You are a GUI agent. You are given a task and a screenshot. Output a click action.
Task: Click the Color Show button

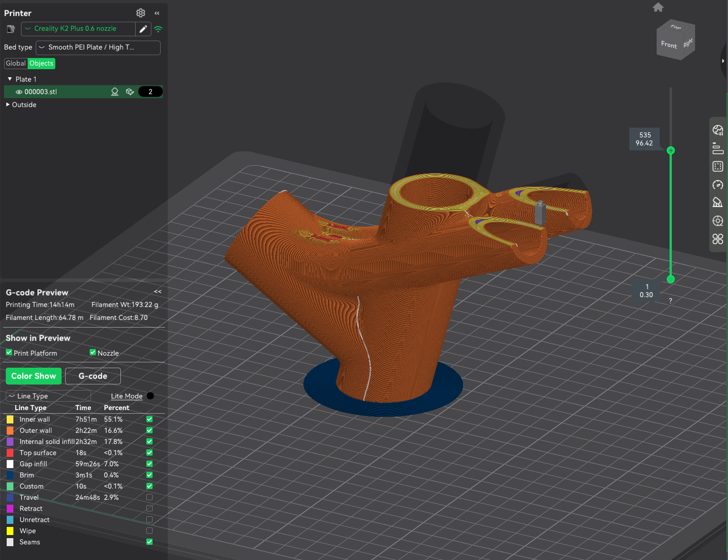(33, 376)
